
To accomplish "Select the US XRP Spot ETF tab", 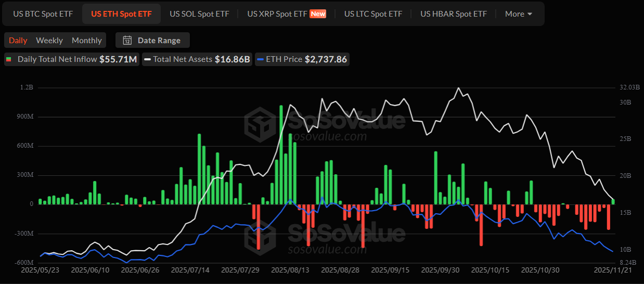I will [x=277, y=14].
